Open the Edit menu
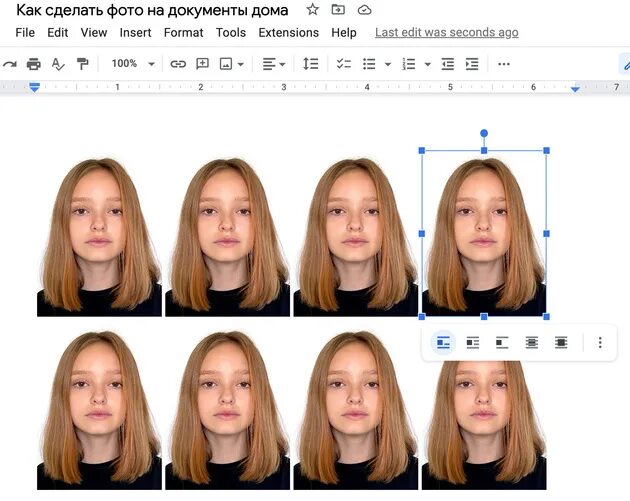 [x=57, y=33]
